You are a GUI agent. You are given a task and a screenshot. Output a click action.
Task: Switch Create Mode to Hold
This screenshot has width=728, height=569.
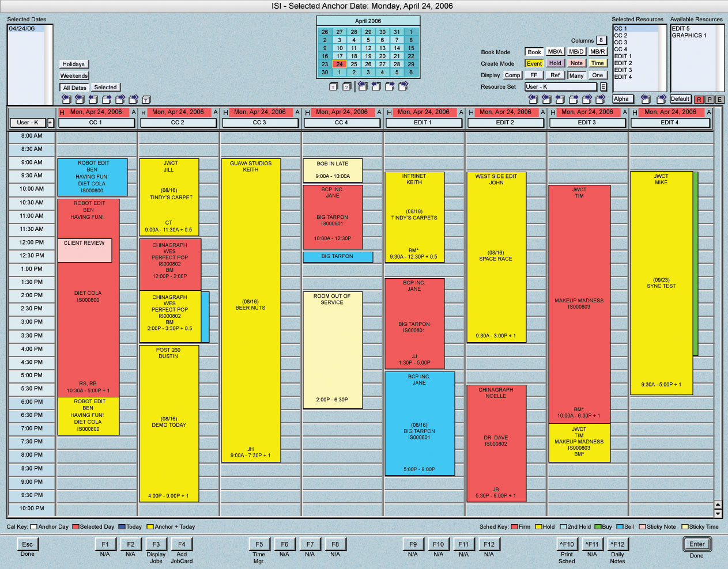click(x=555, y=63)
